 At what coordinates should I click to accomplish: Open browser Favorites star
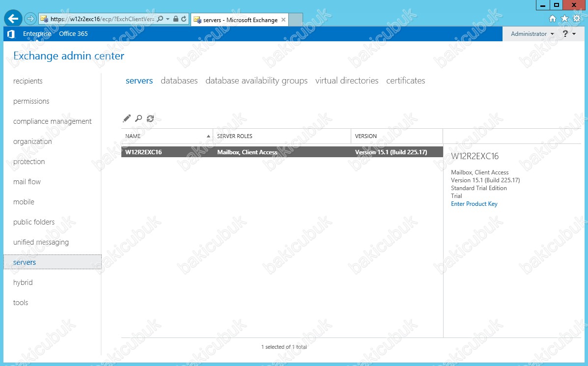(x=564, y=19)
